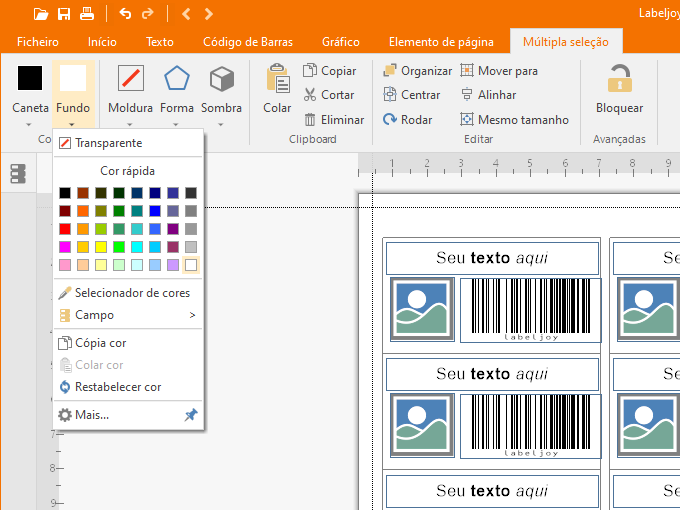Align elements with Alinhar
Screen dimensions: 680x510
click(x=488, y=95)
